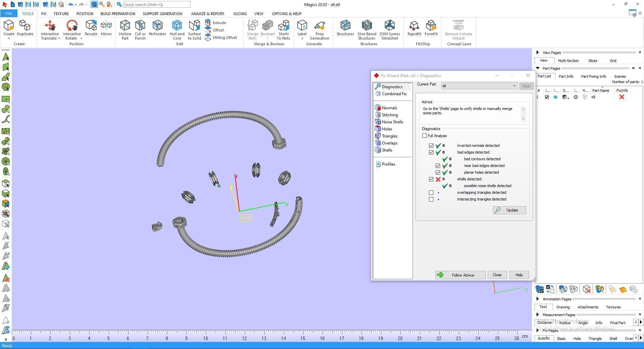Switch to the Multi-Section view tab
Image resolution: width=644 pixels, height=349 pixels.
(x=568, y=61)
